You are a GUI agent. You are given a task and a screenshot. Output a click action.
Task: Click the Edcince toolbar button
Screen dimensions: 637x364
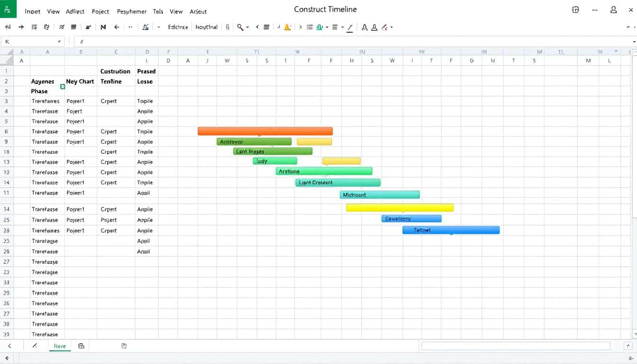click(178, 27)
